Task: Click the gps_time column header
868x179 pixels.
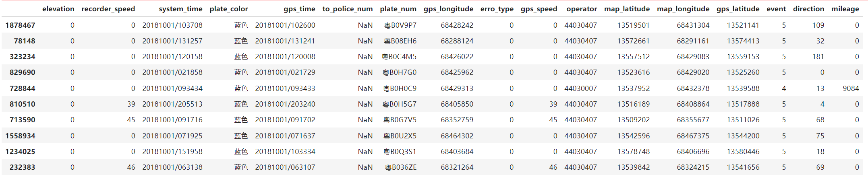Action: (299, 9)
